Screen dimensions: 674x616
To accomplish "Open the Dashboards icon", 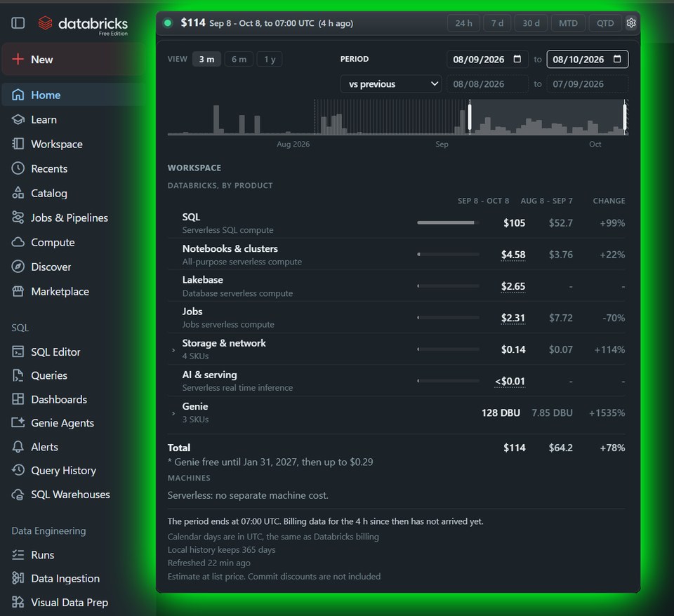I will pos(18,399).
